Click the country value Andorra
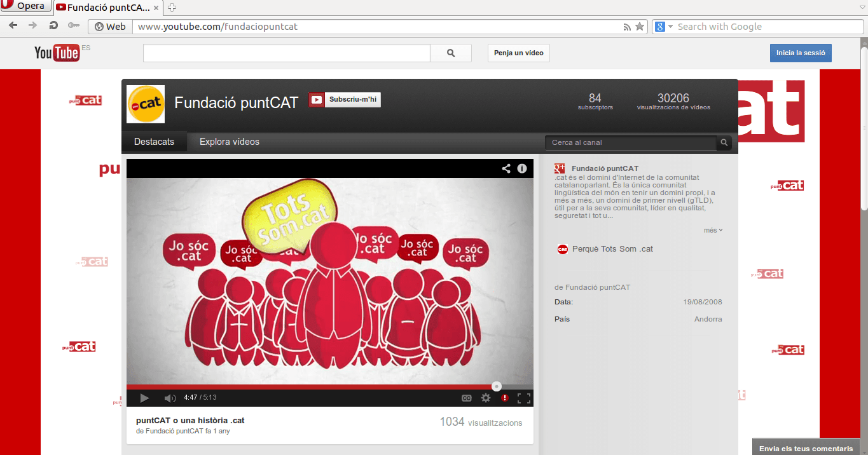Image resolution: width=868 pixels, height=455 pixels. 708,319
